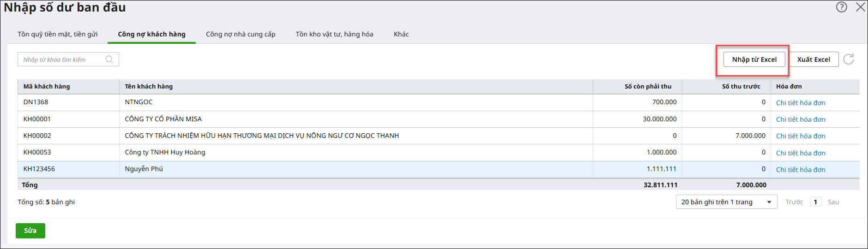Image resolution: width=868 pixels, height=249 pixels.
Task: Click the green Sửa button
Action: coord(30,231)
